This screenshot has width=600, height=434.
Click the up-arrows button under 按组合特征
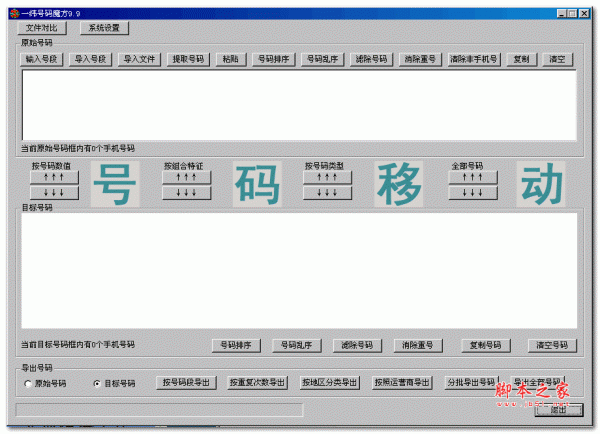click(186, 177)
